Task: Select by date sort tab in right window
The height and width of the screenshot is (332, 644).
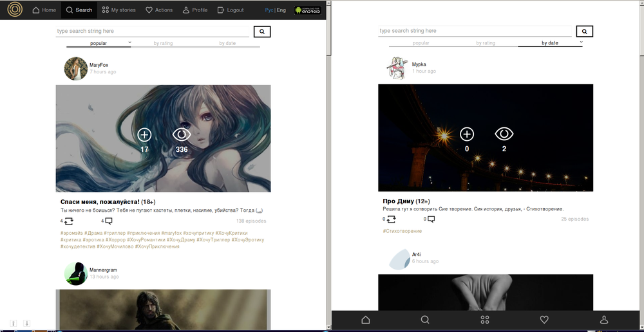Action: pyautogui.click(x=550, y=42)
